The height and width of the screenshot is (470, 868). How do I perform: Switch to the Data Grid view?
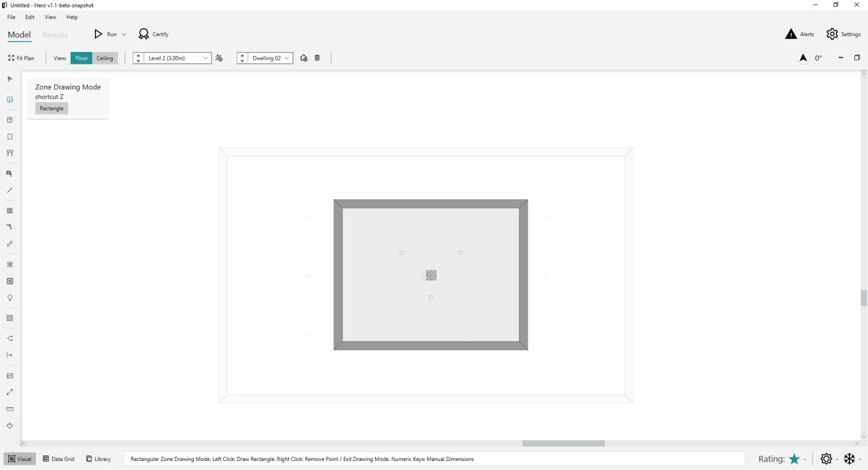click(x=58, y=459)
